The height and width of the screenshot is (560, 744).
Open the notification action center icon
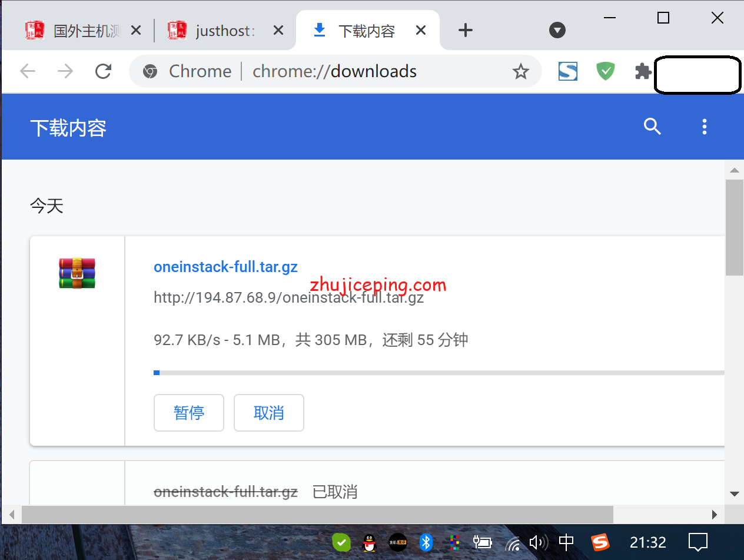(x=698, y=542)
